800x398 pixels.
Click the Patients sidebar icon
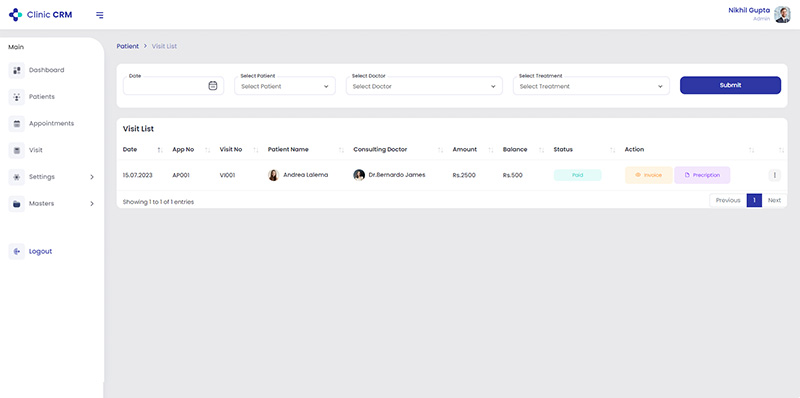tap(16, 97)
